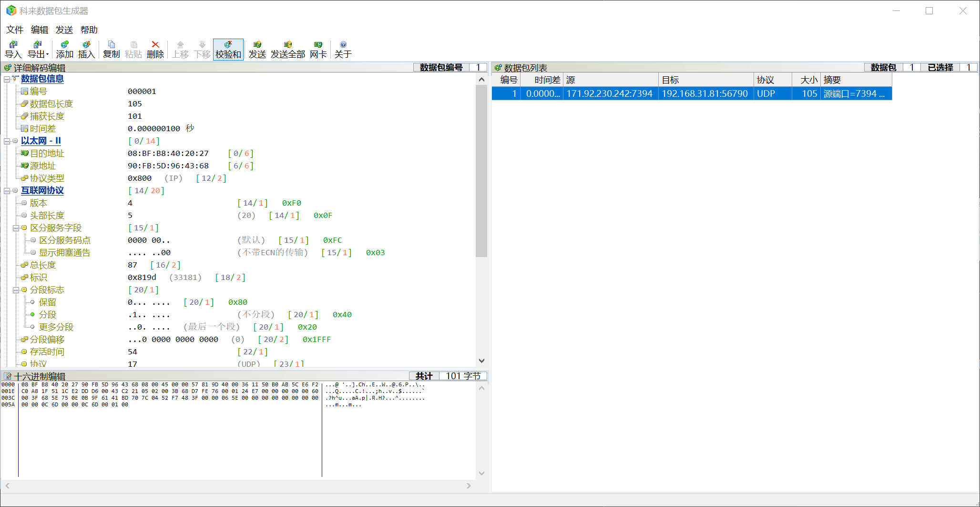980x507 pixels.
Task: Open the 文件 menu
Action: click(15, 30)
